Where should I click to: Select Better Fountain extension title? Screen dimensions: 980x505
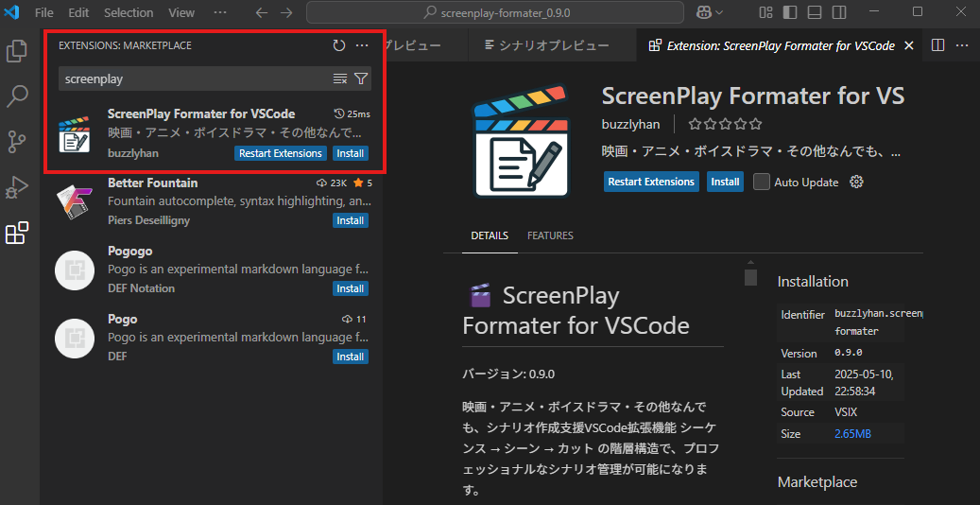(x=152, y=183)
